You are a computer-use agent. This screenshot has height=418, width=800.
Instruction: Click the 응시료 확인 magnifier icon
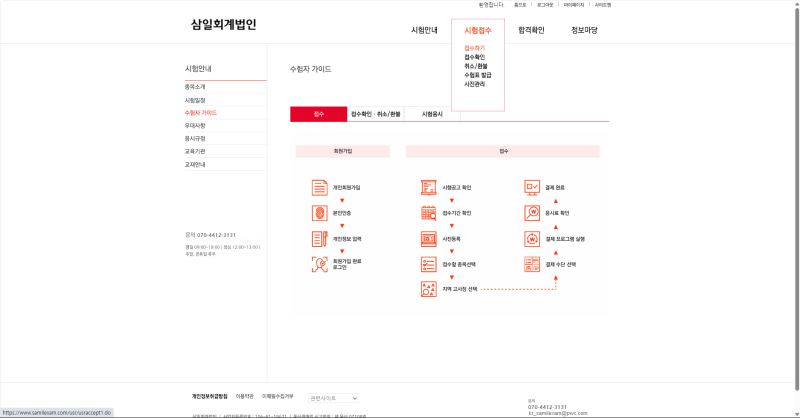click(x=532, y=213)
